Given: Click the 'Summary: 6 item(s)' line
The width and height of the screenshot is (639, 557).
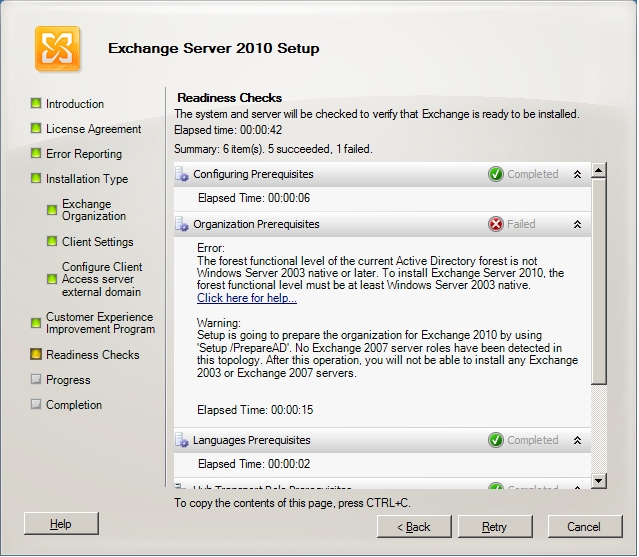Looking at the screenshot, I should click(273, 149).
